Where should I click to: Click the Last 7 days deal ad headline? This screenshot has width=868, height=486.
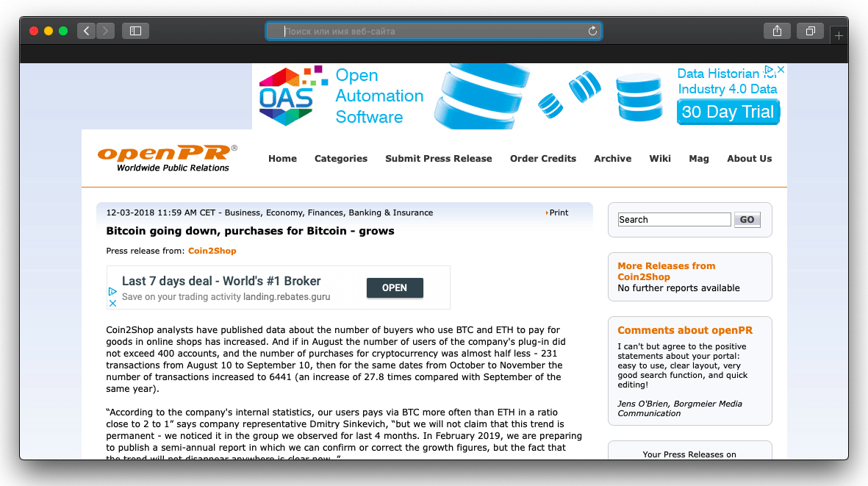[221, 281]
